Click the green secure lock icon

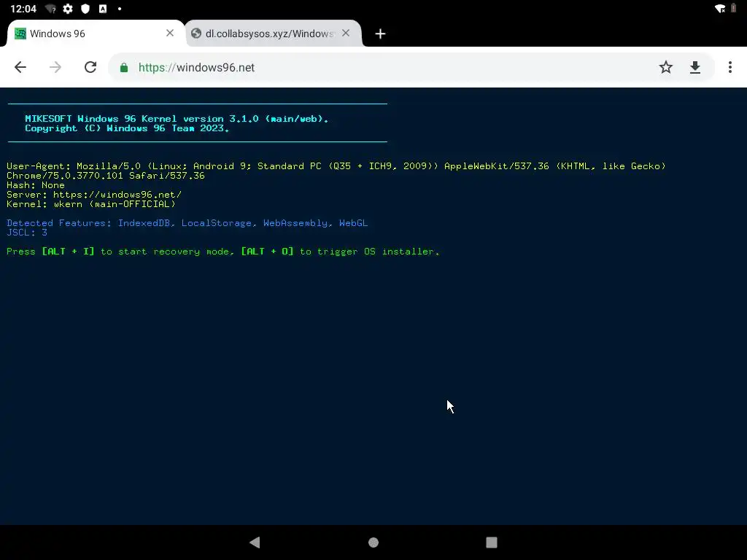tap(124, 68)
